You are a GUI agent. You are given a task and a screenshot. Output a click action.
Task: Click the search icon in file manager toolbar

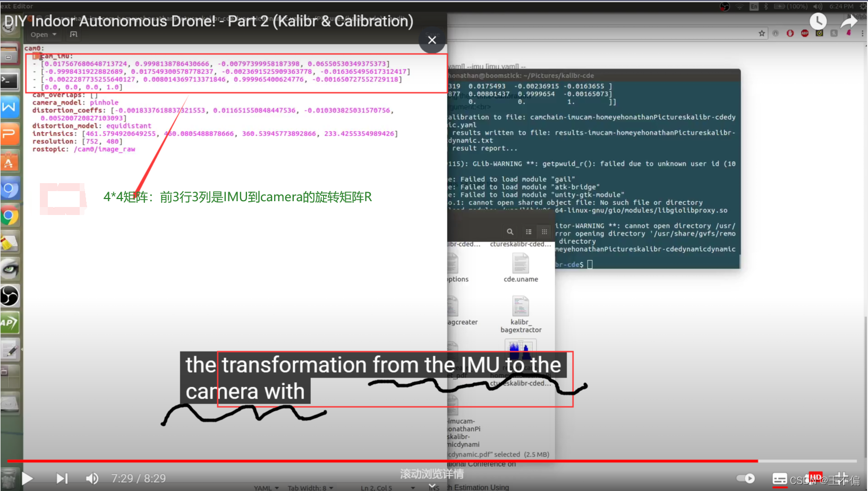(510, 232)
